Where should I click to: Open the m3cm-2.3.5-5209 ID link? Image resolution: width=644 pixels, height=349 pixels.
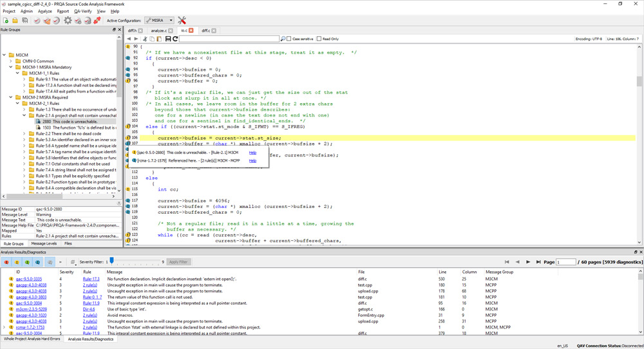click(31, 309)
